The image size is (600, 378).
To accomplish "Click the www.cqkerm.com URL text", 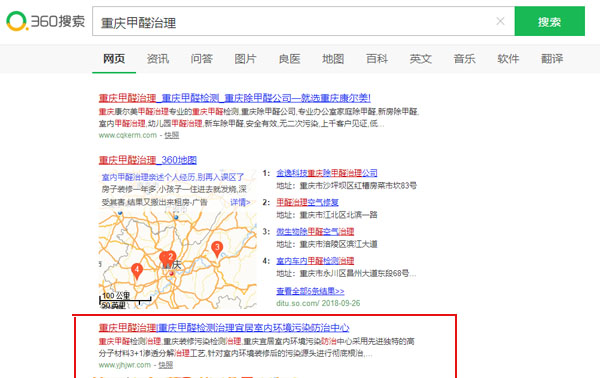I will 128,135.
